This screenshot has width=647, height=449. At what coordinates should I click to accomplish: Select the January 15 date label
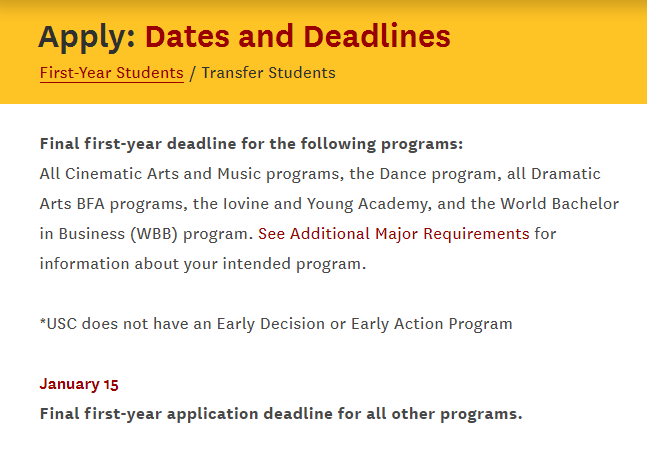point(79,384)
